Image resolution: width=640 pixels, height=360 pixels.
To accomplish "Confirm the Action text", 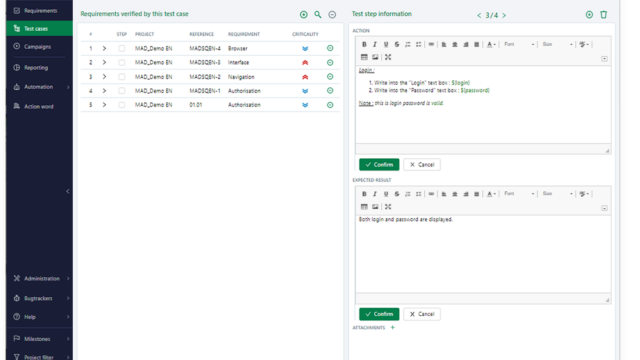I will click(379, 164).
